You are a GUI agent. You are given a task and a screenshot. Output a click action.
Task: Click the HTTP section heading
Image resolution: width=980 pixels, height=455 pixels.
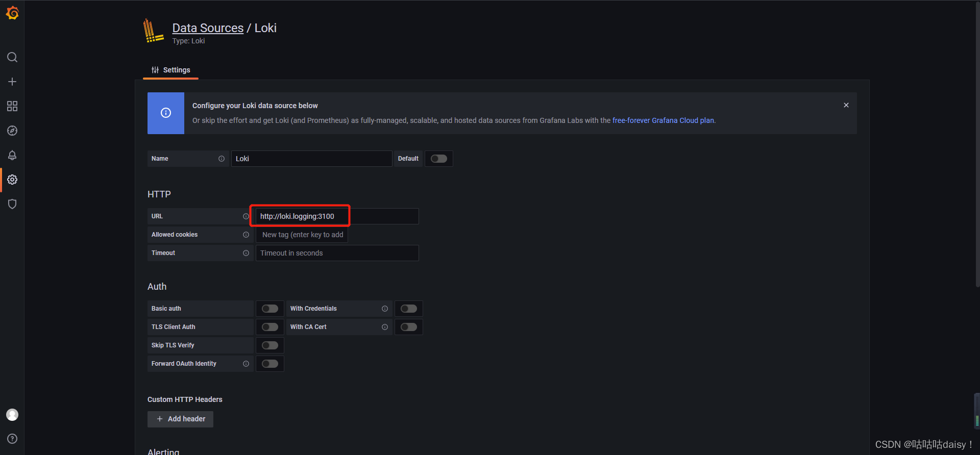[159, 194]
